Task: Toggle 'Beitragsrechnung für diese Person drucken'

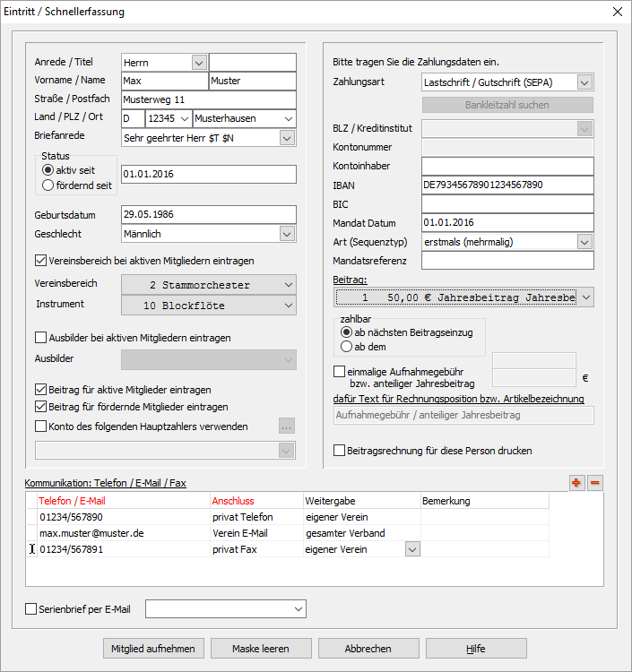Action: (x=340, y=451)
